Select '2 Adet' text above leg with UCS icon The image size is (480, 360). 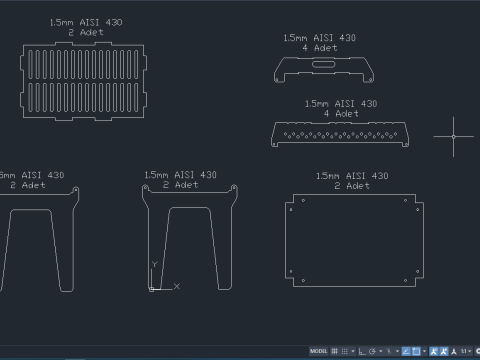(x=180, y=185)
